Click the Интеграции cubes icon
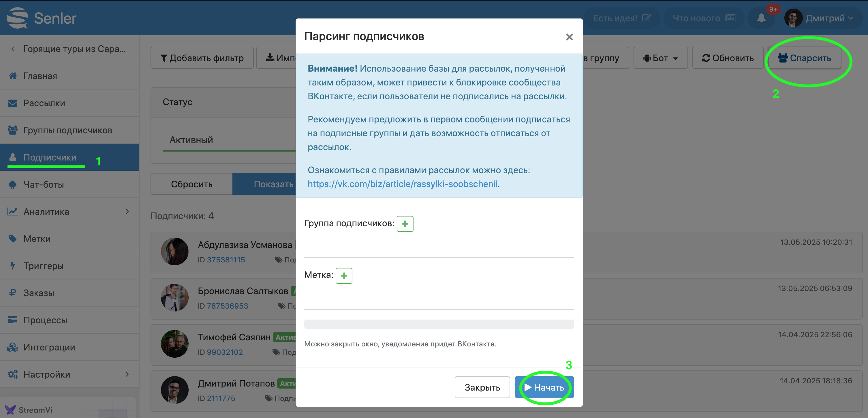868x418 pixels. coord(12,347)
